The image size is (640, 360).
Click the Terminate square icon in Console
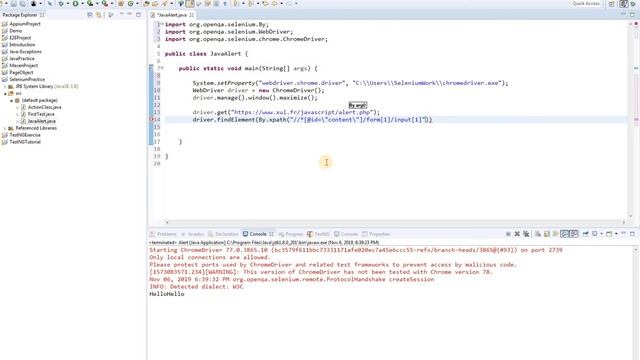click(x=508, y=234)
